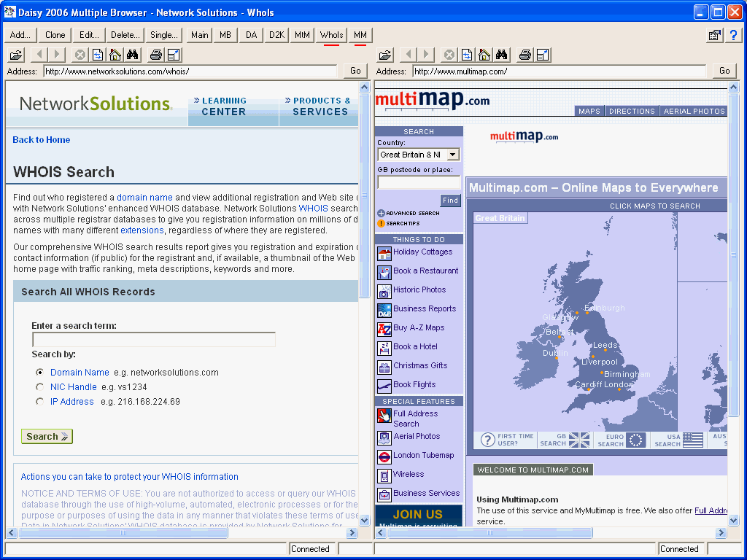Viewport: 747px width, 560px height.
Task: Click the London Tubemap underground icon
Action: (x=384, y=457)
